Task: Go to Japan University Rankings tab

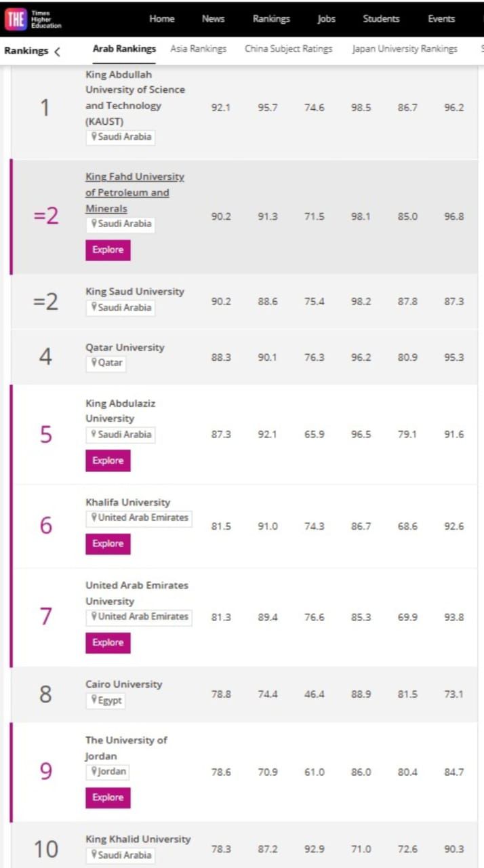Action: [405, 49]
